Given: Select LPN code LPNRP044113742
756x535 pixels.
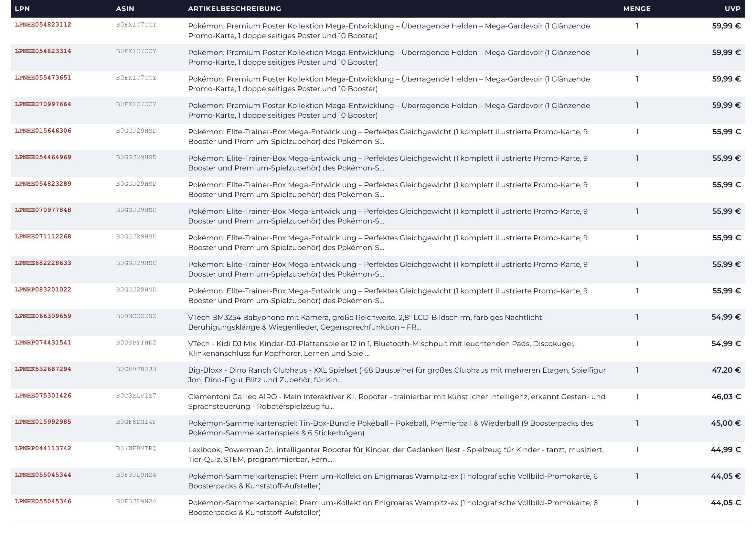Looking at the screenshot, I should [43, 448].
